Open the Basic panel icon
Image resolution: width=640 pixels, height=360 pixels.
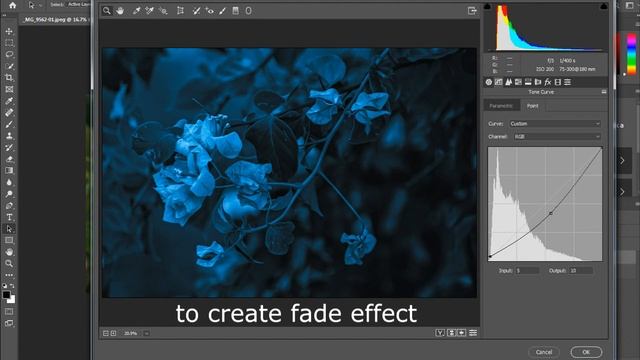point(489,82)
